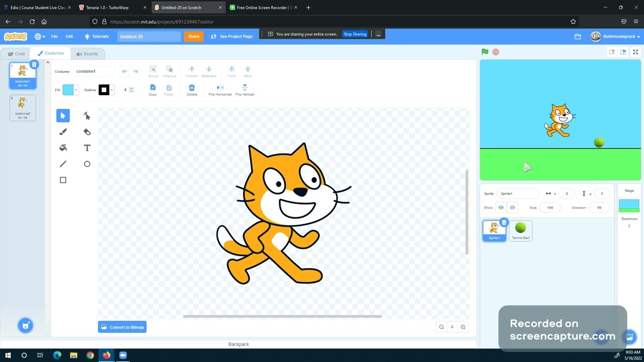Screen dimensions: 644x362
Task: Click the Redo arrow in costume editor
Action: click(135, 71)
